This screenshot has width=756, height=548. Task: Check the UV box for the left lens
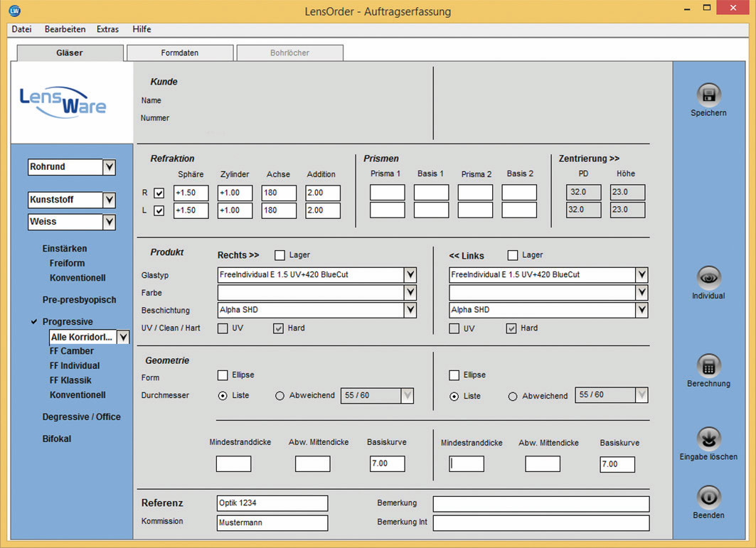(x=454, y=328)
